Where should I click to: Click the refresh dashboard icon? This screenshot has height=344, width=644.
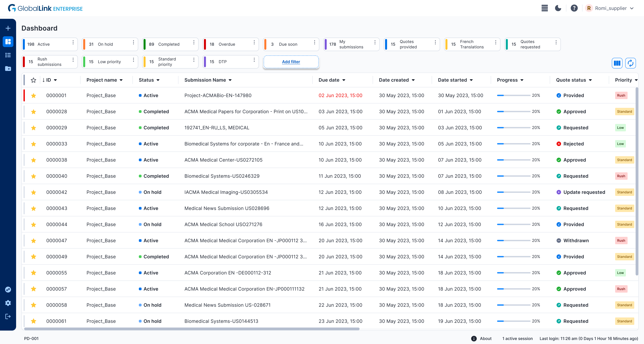click(x=630, y=63)
